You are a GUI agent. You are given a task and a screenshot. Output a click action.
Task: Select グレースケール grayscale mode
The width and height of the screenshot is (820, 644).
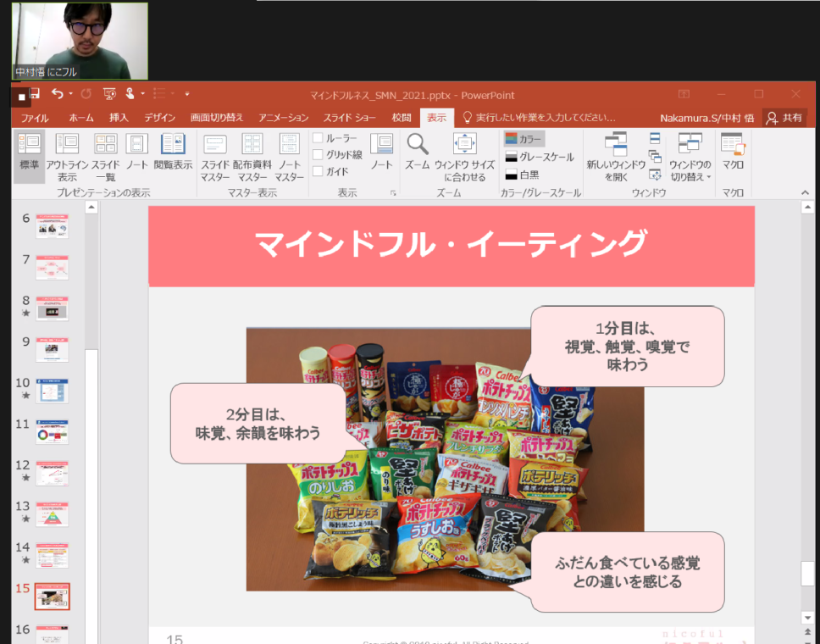click(540, 157)
